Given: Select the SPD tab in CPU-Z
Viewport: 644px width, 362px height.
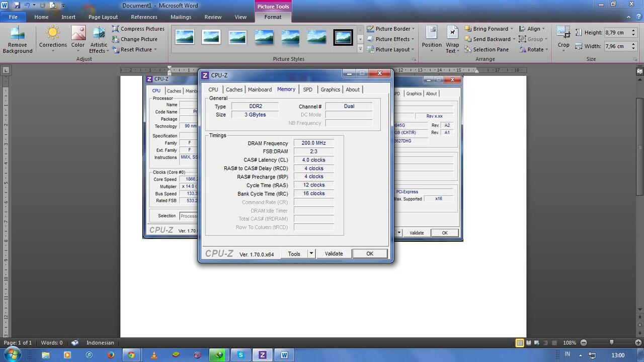Looking at the screenshot, I should pyautogui.click(x=307, y=89).
